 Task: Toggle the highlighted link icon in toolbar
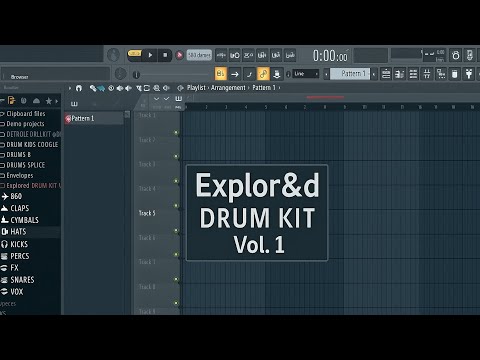(263, 74)
